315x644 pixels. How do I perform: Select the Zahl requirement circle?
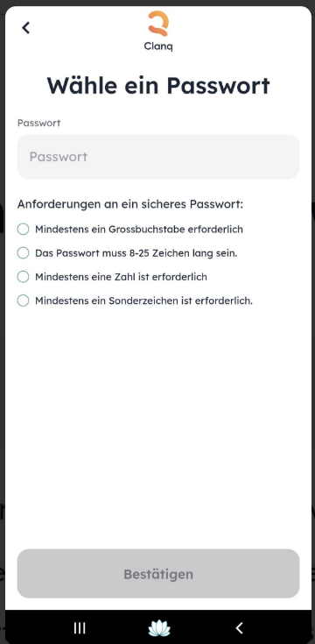[x=23, y=277]
